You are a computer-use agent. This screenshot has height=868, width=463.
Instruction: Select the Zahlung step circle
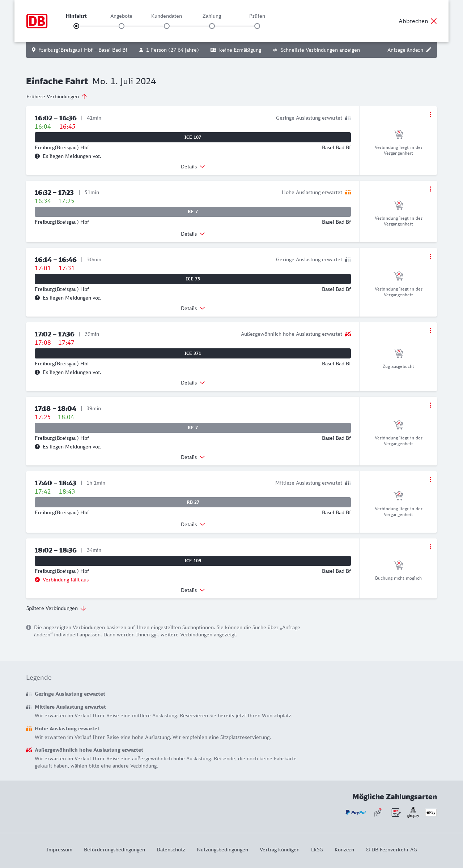[212, 26]
